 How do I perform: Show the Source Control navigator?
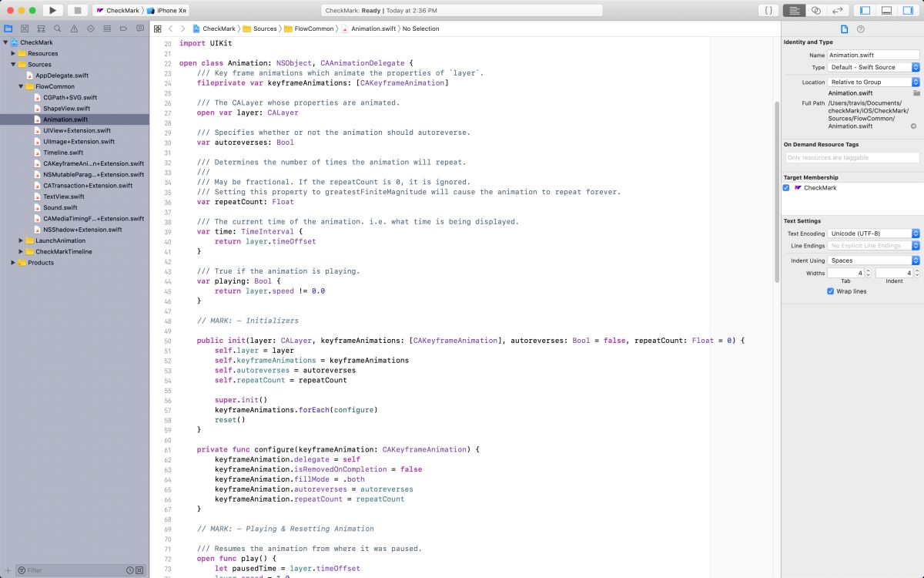point(25,29)
